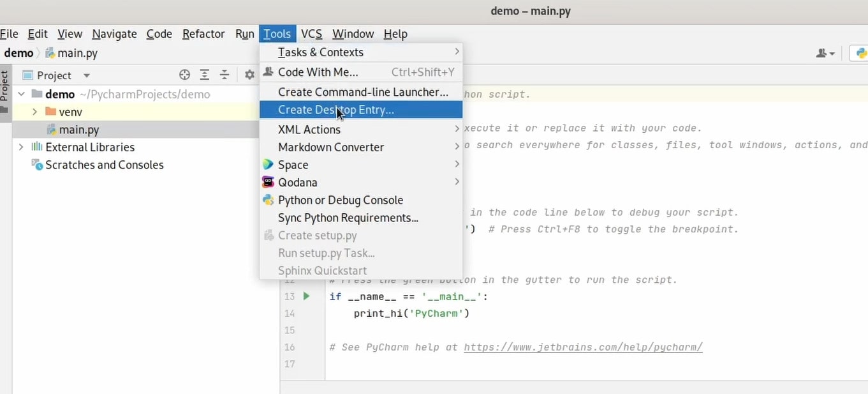This screenshot has width=868, height=394.
Task: Open Project panel settings gear
Action: (249, 75)
